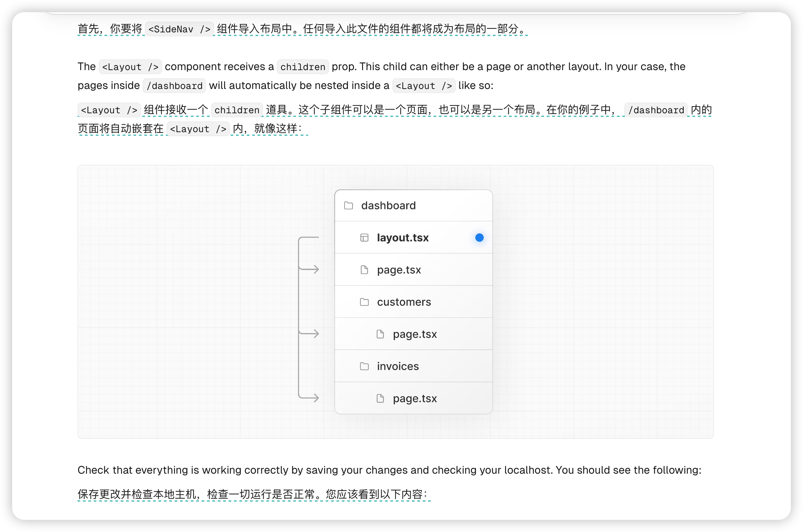Click the invoices folder icon
Viewport: 803px width, 532px height.
[x=364, y=366]
